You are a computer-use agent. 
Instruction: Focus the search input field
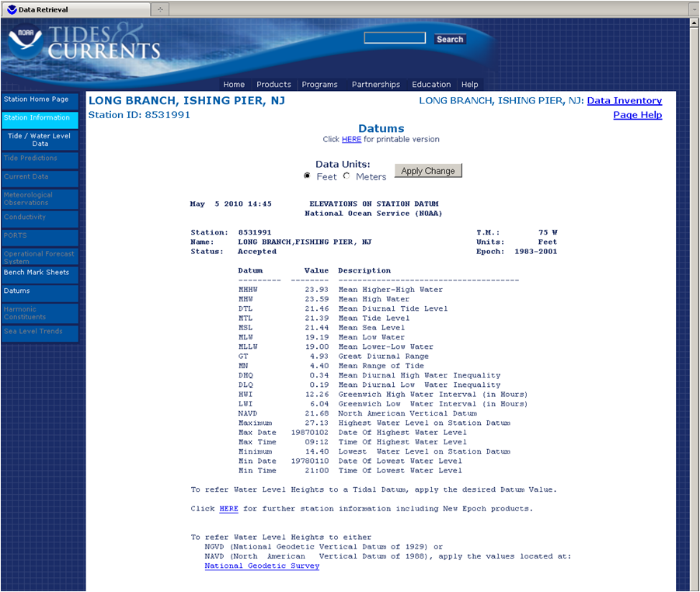(x=395, y=38)
